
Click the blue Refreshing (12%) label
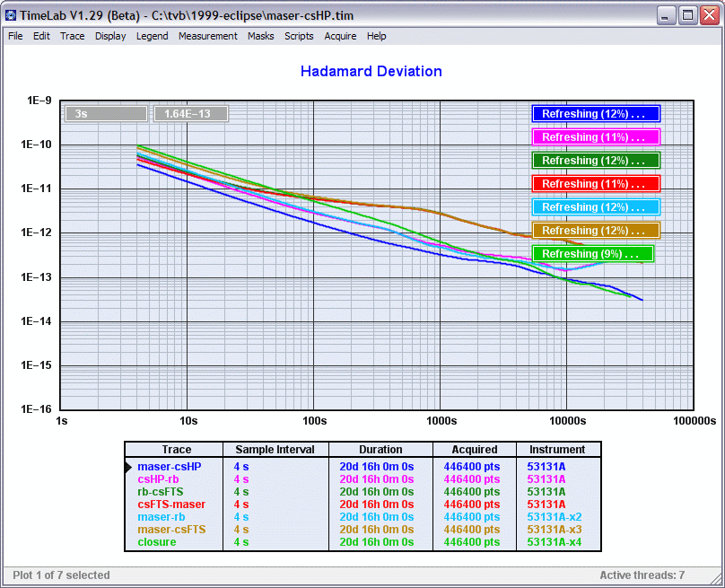pos(596,114)
